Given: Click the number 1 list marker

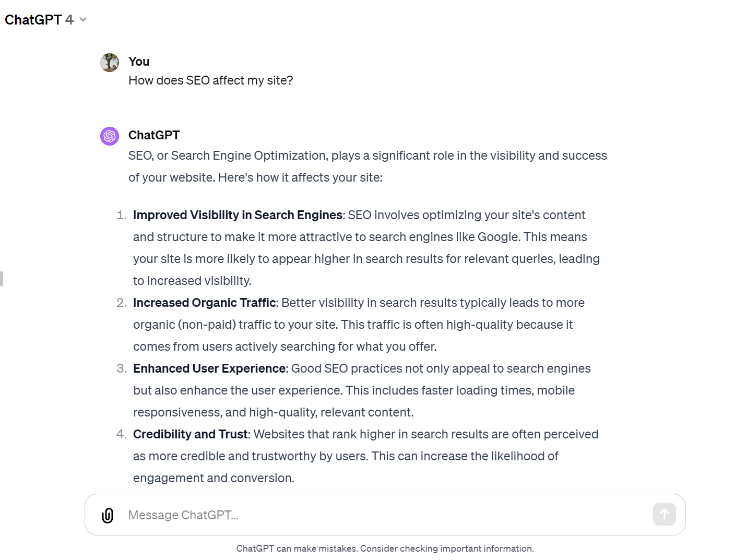Looking at the screenshot, I should pos(122,215).
